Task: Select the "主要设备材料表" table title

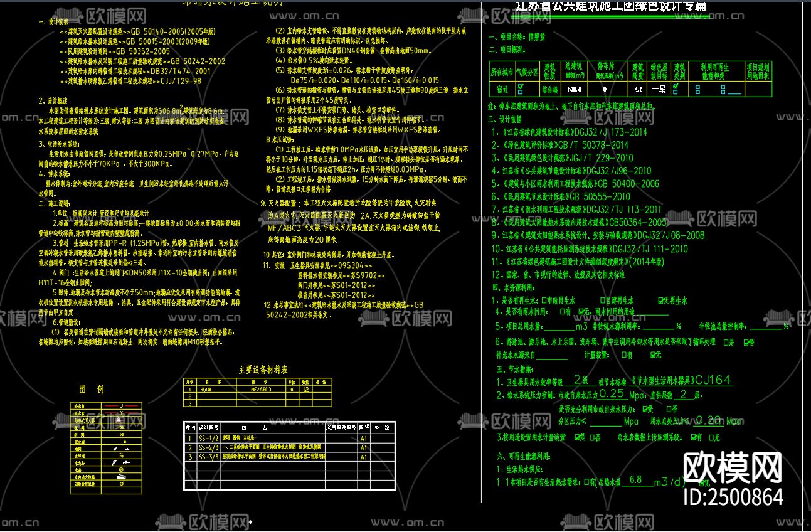Action: pos(263,370)
